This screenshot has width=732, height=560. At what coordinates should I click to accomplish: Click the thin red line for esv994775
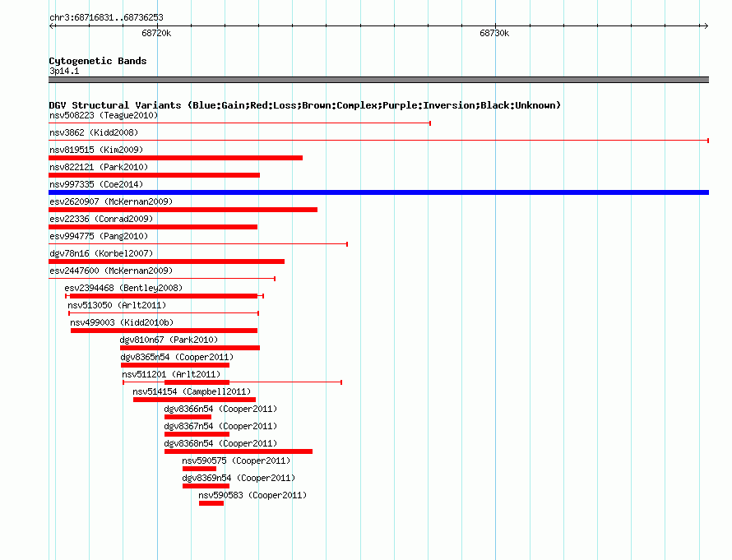(198, 244)
